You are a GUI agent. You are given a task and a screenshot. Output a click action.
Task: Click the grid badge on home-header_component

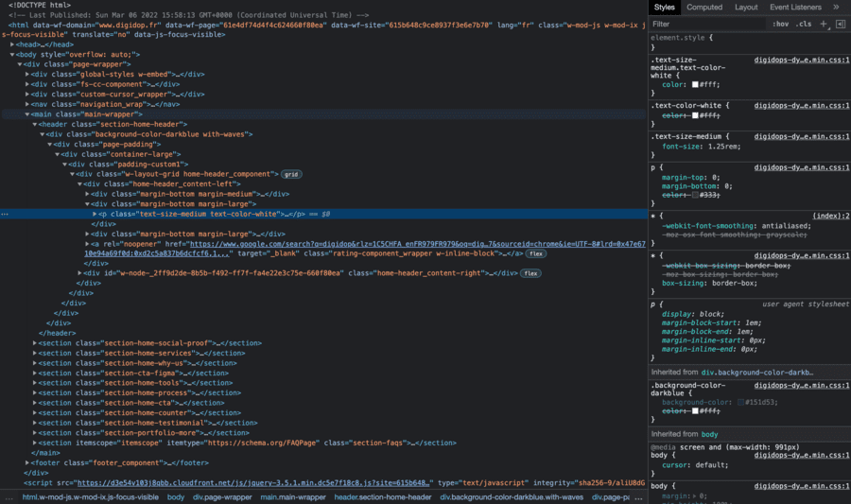pyautogui.click(x=291, y=174)
